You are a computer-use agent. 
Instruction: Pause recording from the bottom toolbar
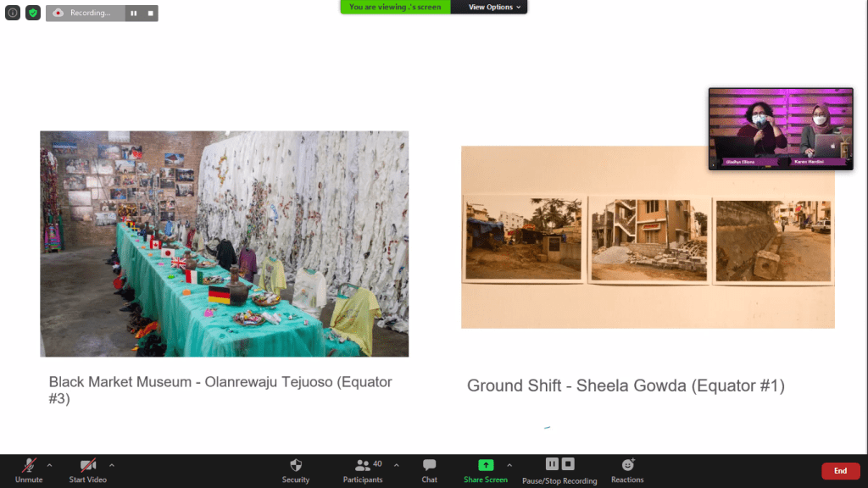(552, 463)
